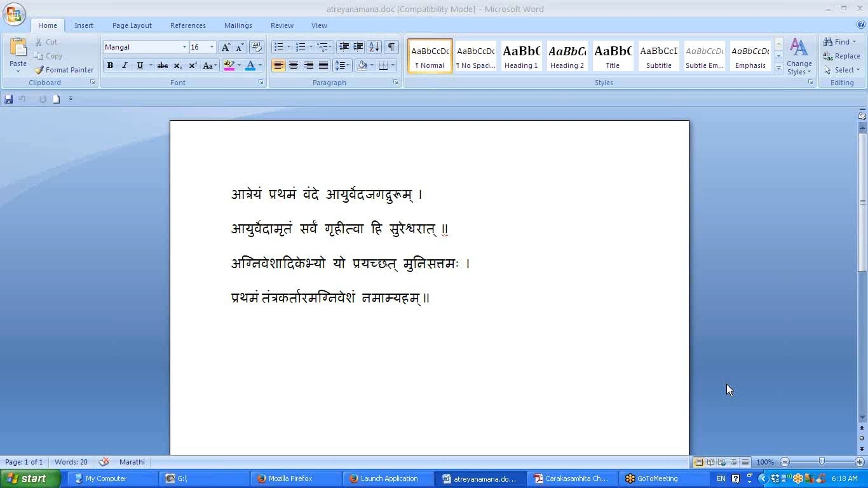Click the Strikethrough icon
Screen dimensions: 868x488
tap(163, 65)
